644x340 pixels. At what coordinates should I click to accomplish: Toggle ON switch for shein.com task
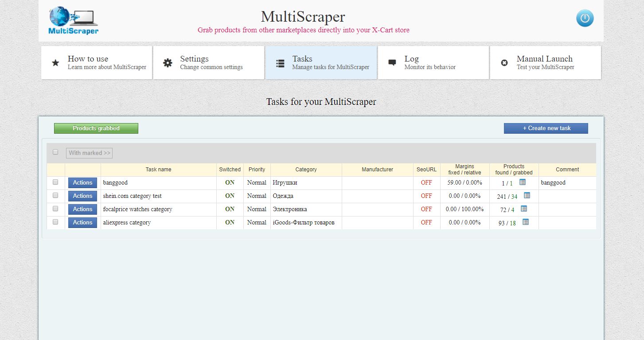pos(230,196)
